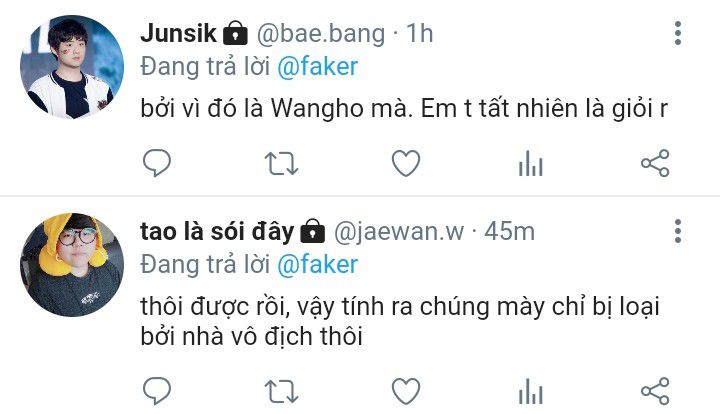Open tao là sói đây display name
The image size is (720, 414).
coord(217,231)
